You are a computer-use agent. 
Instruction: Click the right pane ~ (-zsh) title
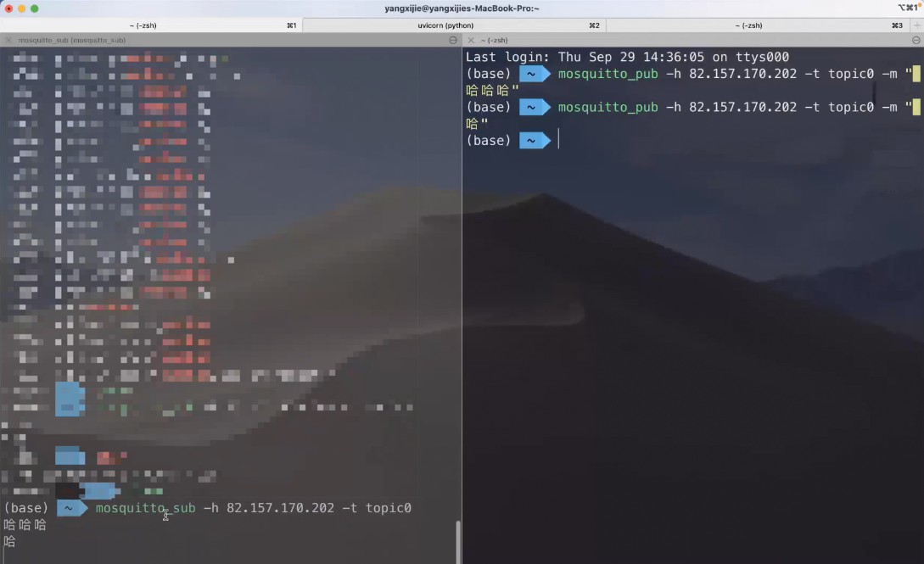click(494, 40)
